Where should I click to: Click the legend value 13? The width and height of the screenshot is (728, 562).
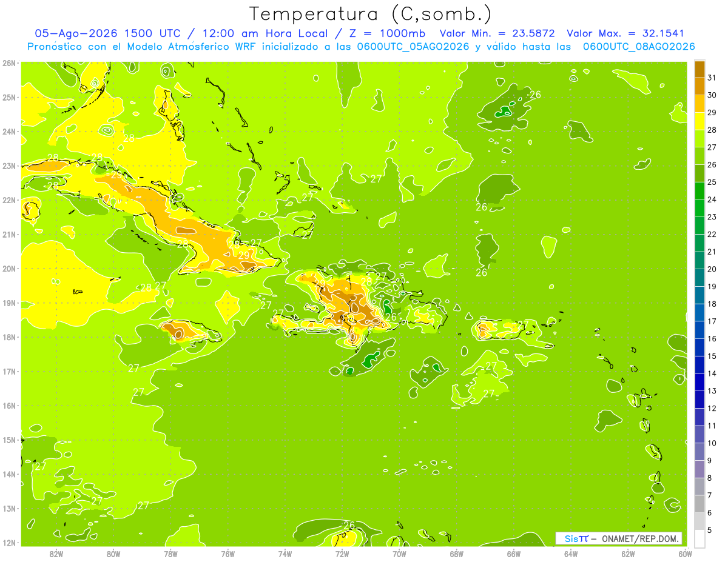tap(712, 391)
